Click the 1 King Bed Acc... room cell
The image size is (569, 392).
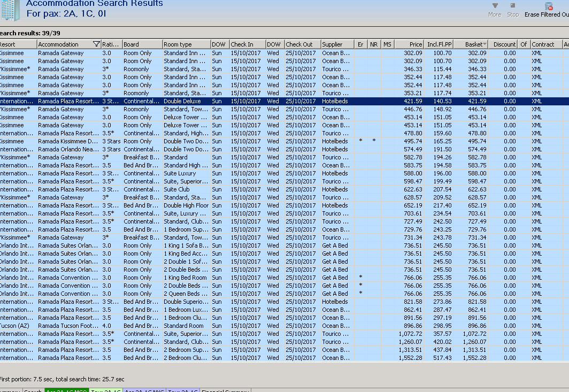(x=186, y=253)
